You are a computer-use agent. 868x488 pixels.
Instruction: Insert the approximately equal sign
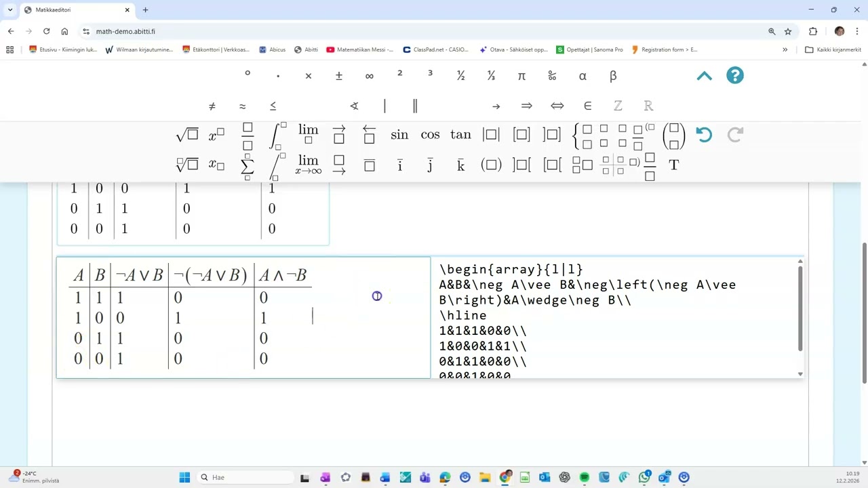click(242, 106)
